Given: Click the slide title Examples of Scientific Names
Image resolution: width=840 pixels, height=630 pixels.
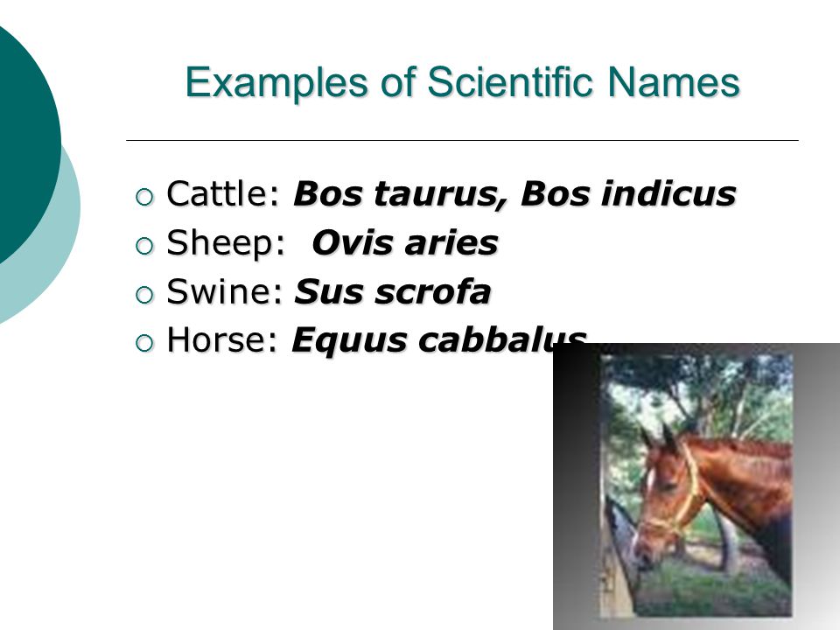Looking at the screenshot, I should tap(462, 82).
